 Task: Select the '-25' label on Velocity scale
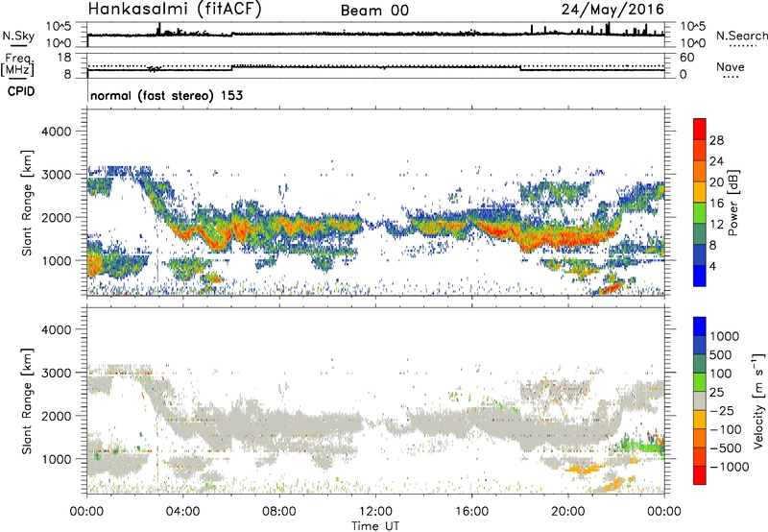pos(722,411)
